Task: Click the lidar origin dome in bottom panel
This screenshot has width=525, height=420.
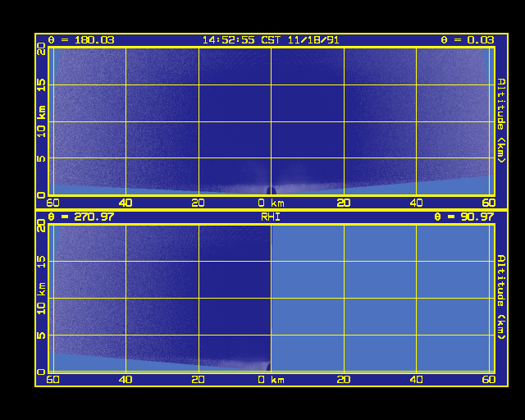Action: 269,367
